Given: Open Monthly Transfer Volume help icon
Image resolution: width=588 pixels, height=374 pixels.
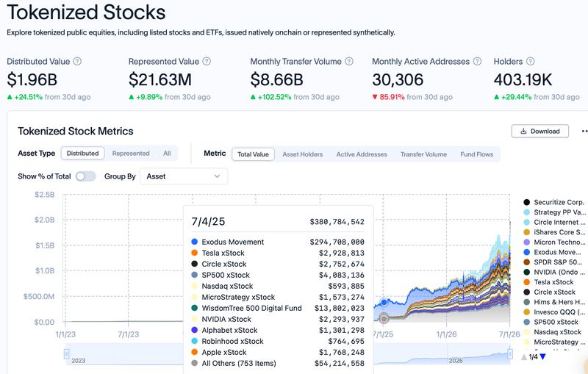Looking at the screenshot, I should (349, 62).
